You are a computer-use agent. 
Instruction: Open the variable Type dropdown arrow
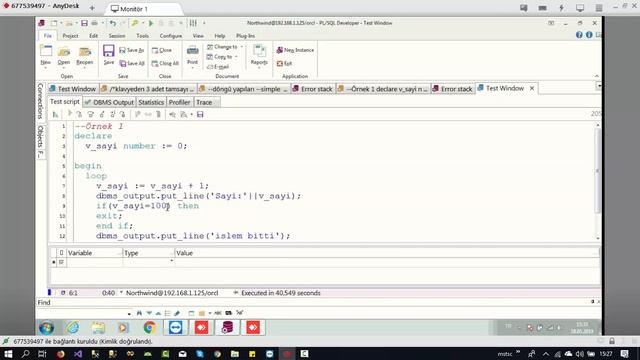[x=171, y=261]
